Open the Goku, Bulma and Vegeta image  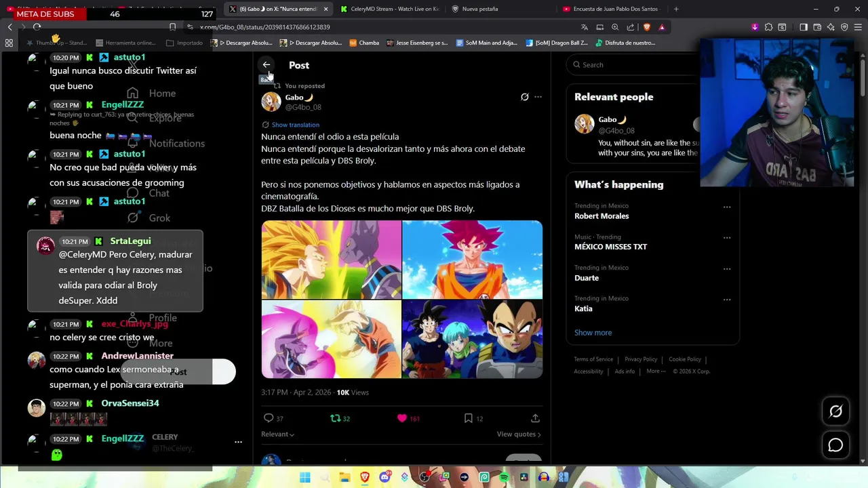click(x=472, y=339)
